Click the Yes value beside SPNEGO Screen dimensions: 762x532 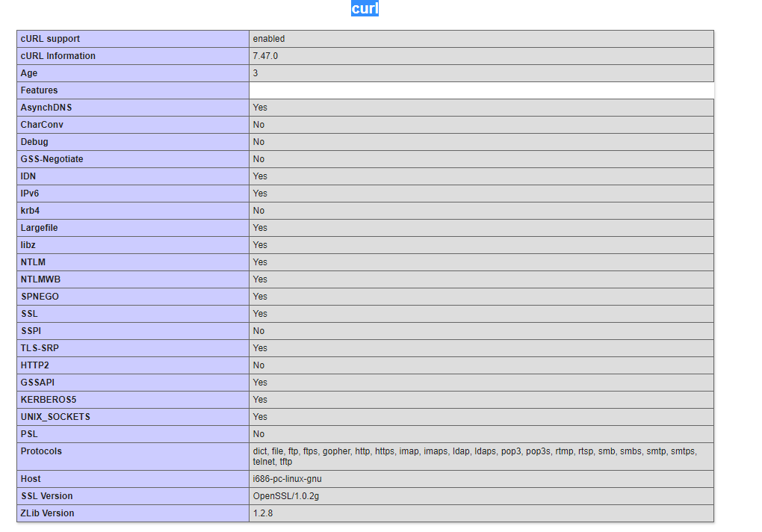coord(260,297)
